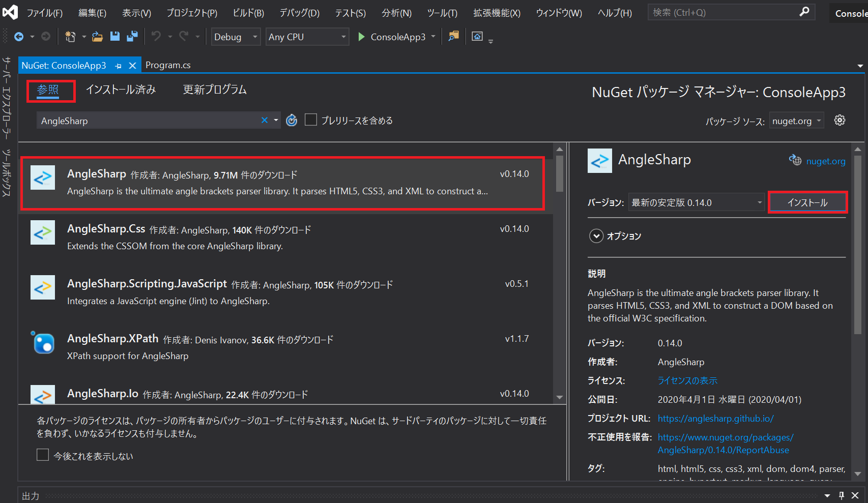The height and width of the screenshot is (503, 868).
Task: Open the ConsoleApp3 startup dropdown arrow
Action: point(433,37)
